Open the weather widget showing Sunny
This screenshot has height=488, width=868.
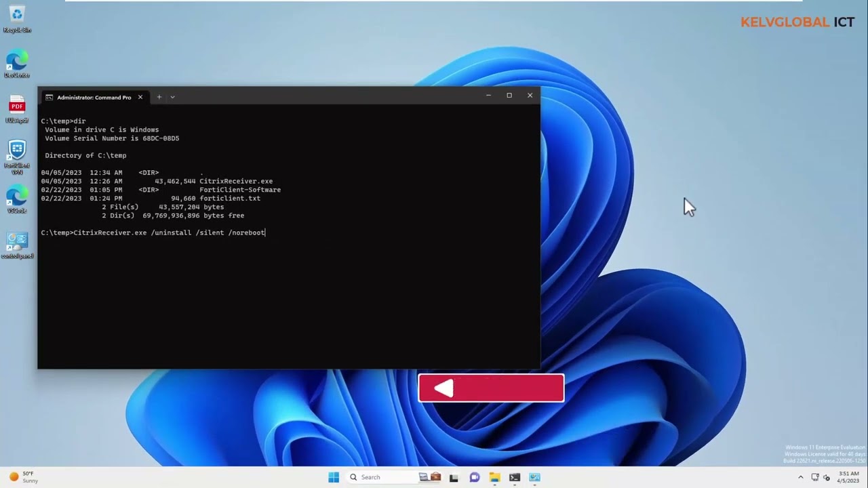24,477
